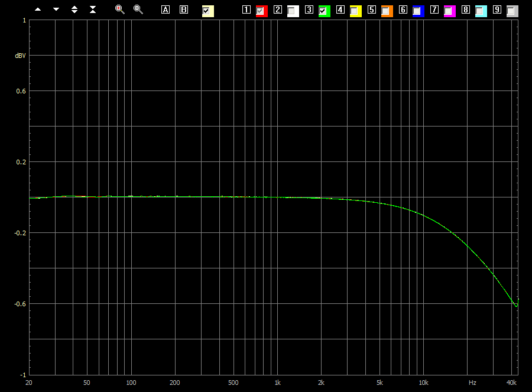Click the boxed number 1 trace button
This screenshot has width=532, height=392.
coord(246,9)
